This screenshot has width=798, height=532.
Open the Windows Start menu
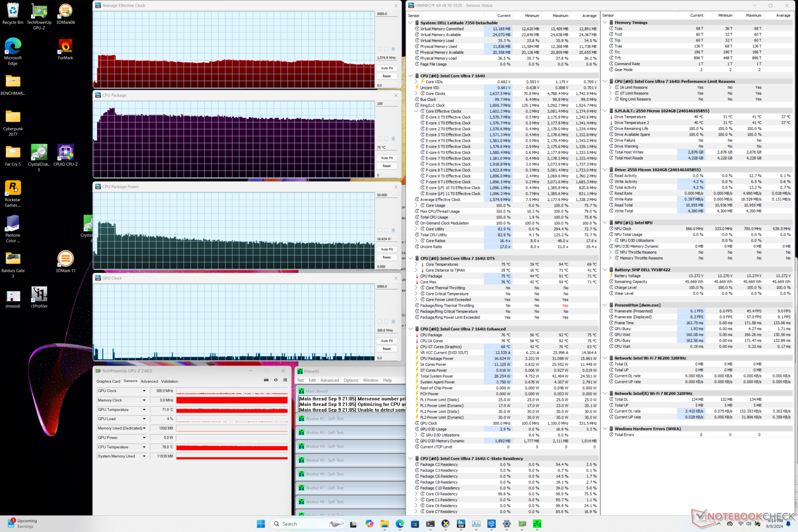(261, 524)
